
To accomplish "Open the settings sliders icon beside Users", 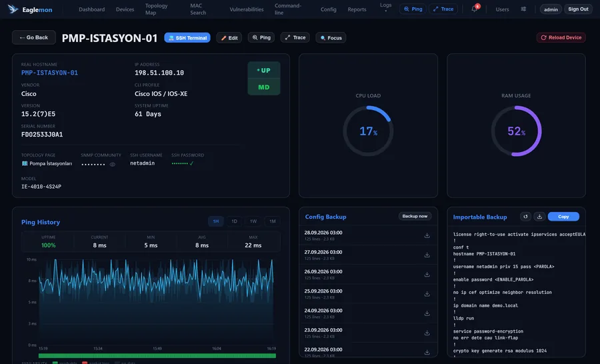I will coord(523,9).
